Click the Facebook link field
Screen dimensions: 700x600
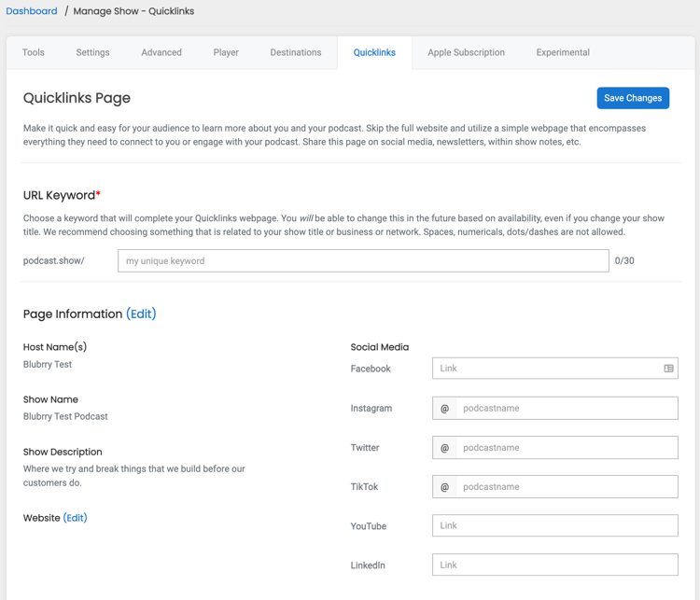pyautogui.click(x=555, y=369)
